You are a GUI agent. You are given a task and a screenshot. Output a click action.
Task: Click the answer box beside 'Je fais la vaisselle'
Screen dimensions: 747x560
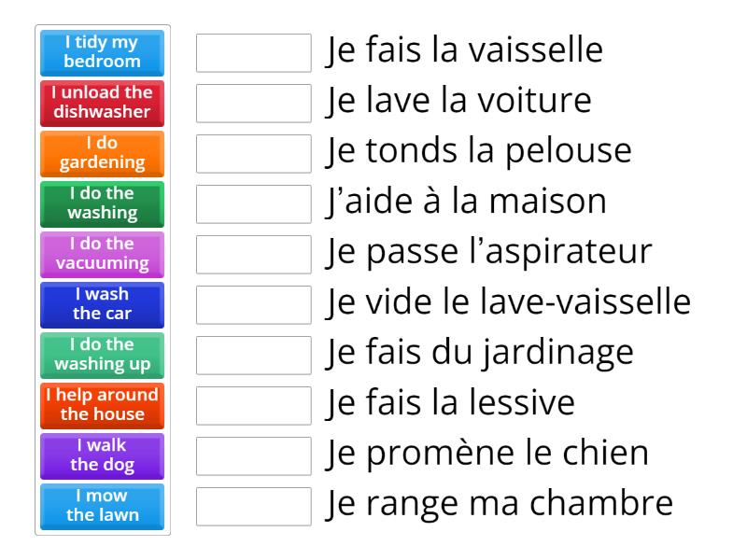tap(254, 53)
